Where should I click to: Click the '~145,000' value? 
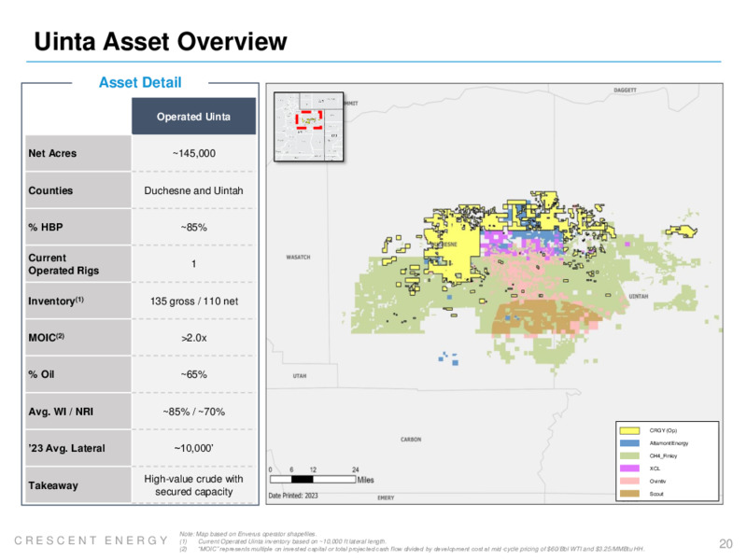coord(194,153)
